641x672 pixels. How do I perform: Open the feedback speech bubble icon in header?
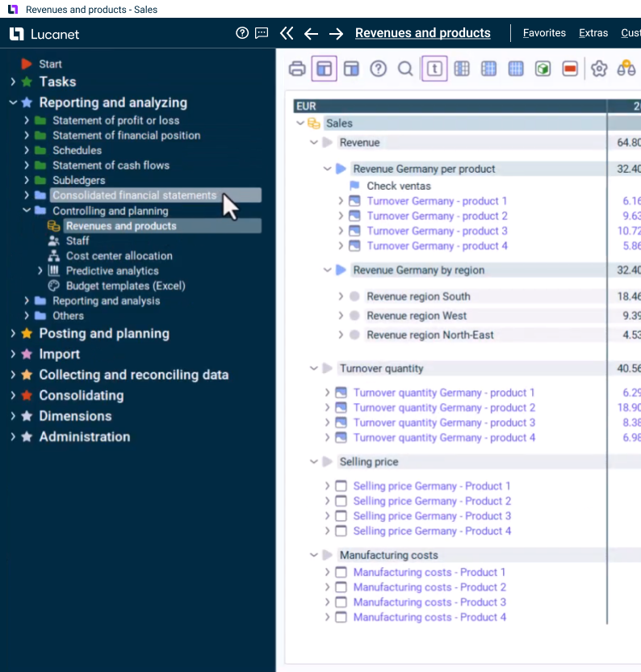(262, 33)
